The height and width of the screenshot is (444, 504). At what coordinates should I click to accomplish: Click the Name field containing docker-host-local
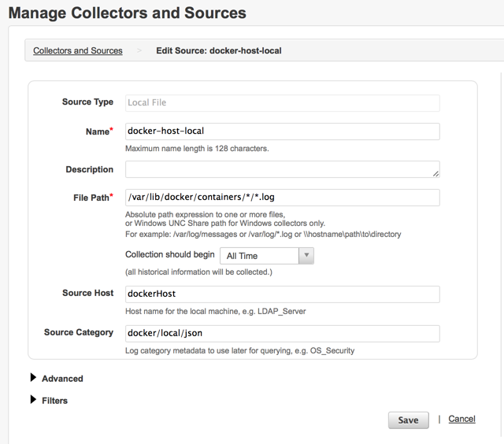click(x=282, y=131)
